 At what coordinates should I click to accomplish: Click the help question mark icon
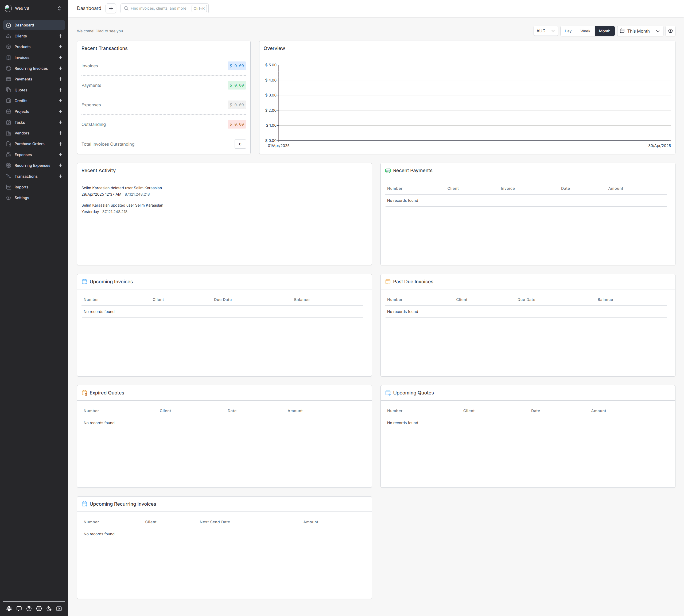(x=29, y=609)
